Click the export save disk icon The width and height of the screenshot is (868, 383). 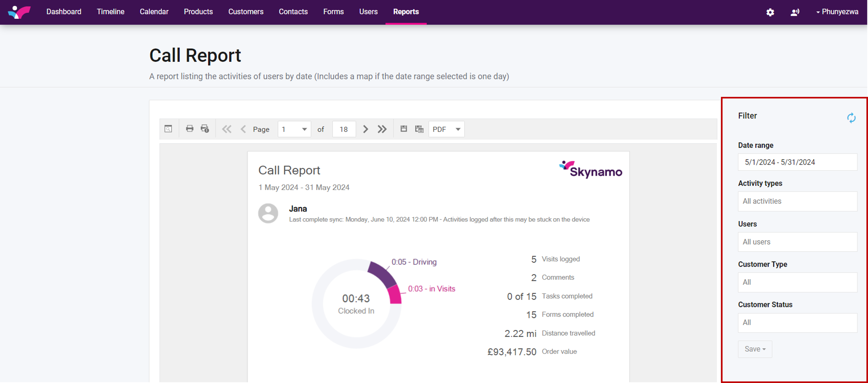404,129
